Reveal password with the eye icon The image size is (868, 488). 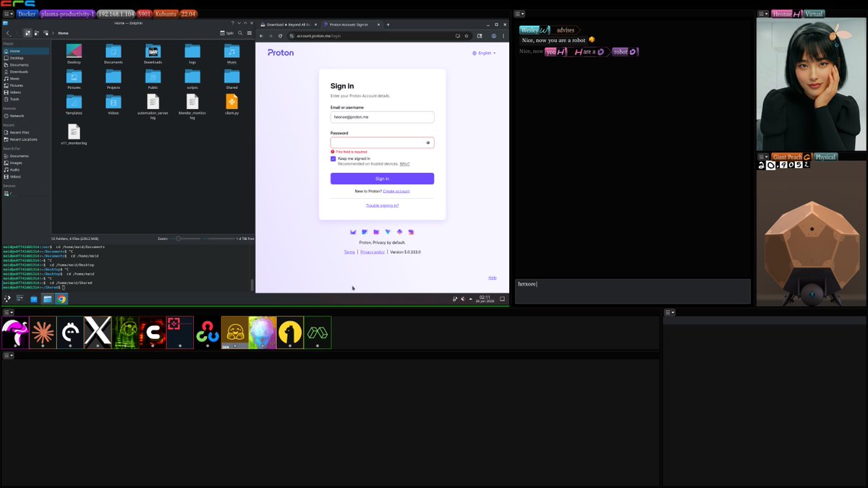click(428, 142)
